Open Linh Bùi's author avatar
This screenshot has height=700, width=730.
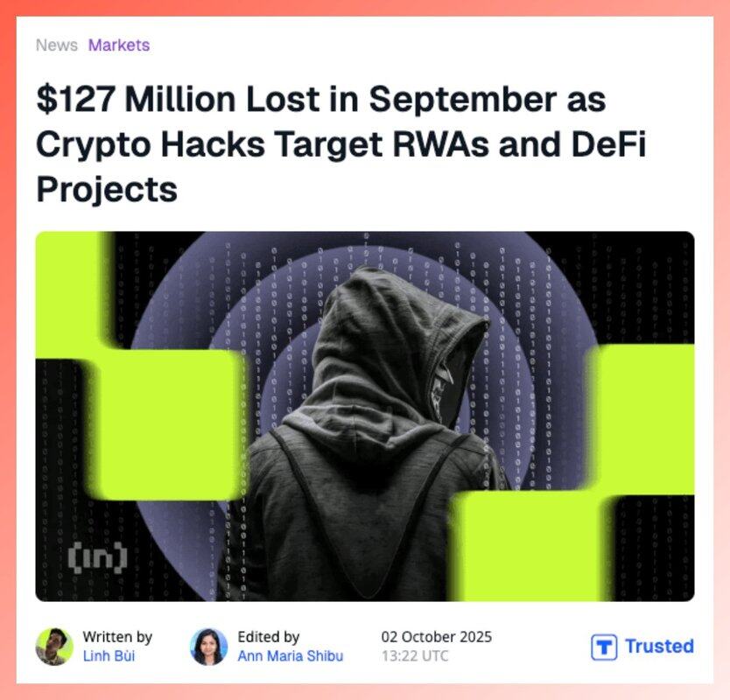click(54, 647)
